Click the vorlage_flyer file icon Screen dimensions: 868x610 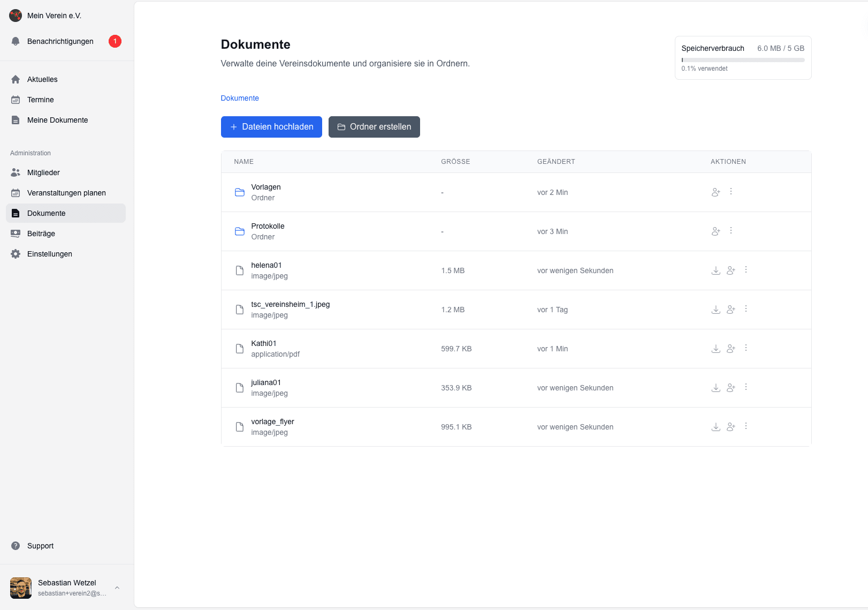pos(240,427)
